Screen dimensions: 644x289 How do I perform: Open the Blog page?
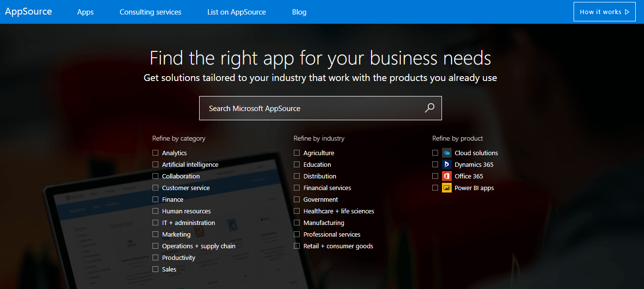pyautogui.click(x=299, y=12)
